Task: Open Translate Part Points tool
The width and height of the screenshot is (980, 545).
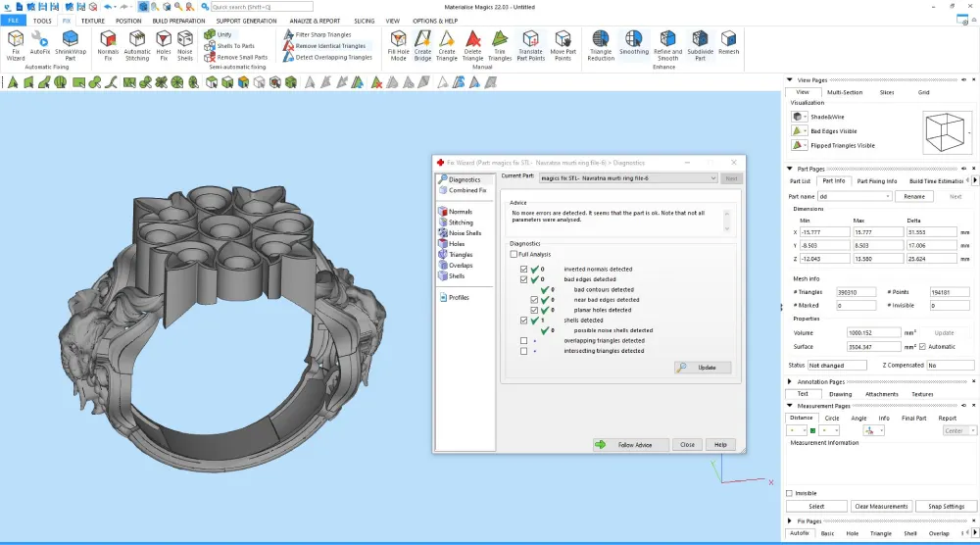Action: [x=530, y=46]
